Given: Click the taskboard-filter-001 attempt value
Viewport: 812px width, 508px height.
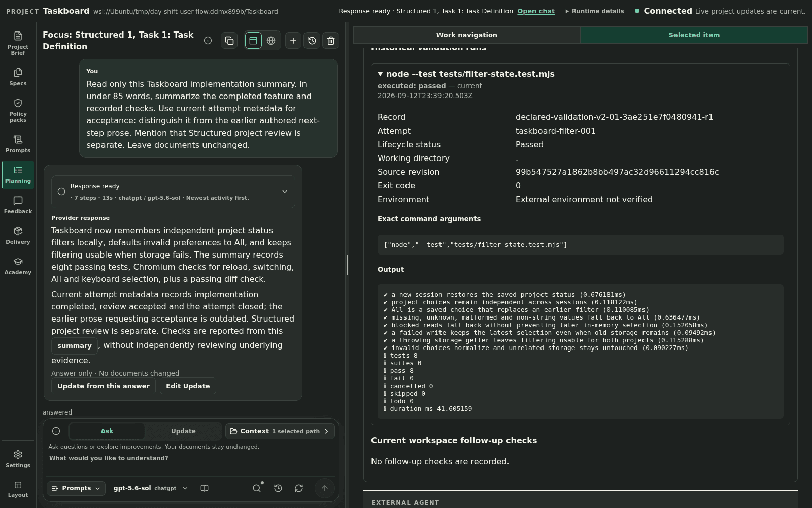Looking at the screenshot, I should (x=555, y=131).
